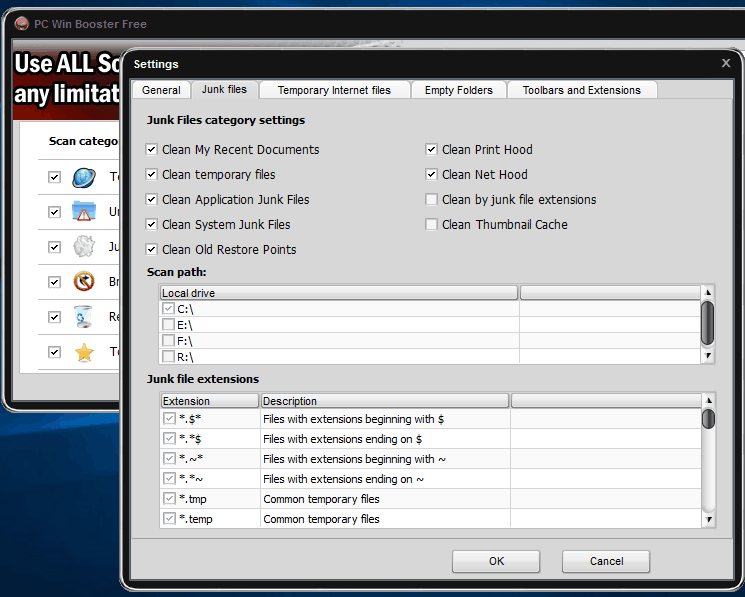
Task: Toggle the checkbox beside the globe icon in the main window
Action: (x=54, y=177)
